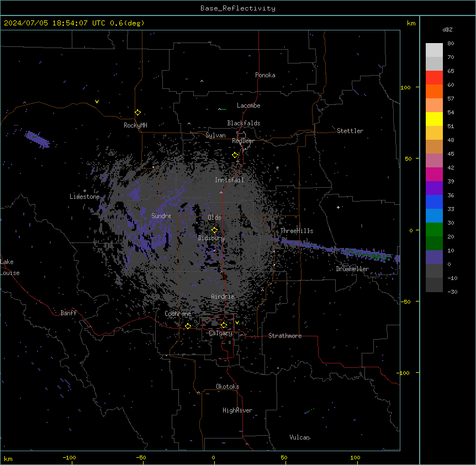Select the Ponoka city label
This screenshot has height=465, width=476.
(x=265, y=75)
